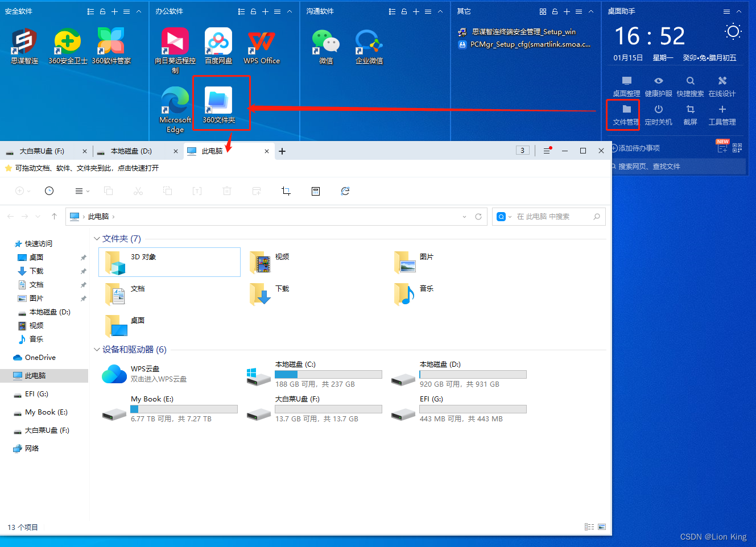The image size is (756, 547).
Task: Collapse the 文件夹 (7) group
Action: [x=97, y=239]
